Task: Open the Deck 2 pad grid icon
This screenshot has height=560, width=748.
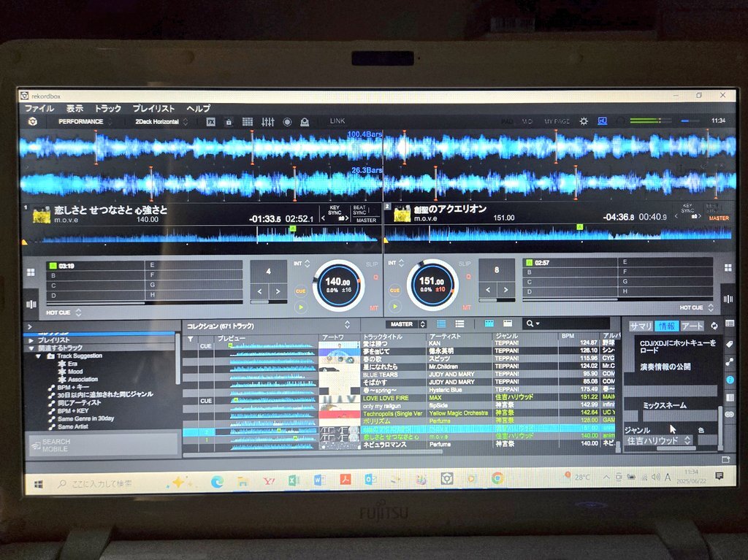Action: tap(728, 268)
